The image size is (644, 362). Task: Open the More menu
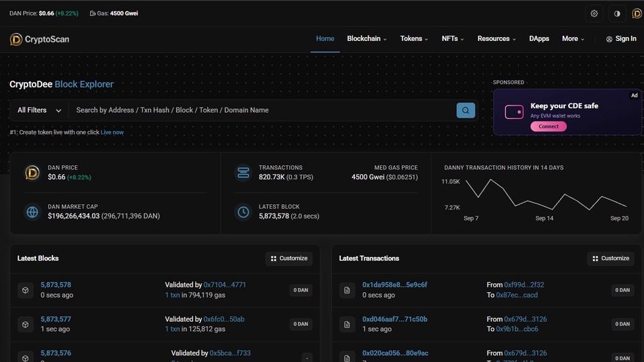pyautogui.click(x=573, y=39)
